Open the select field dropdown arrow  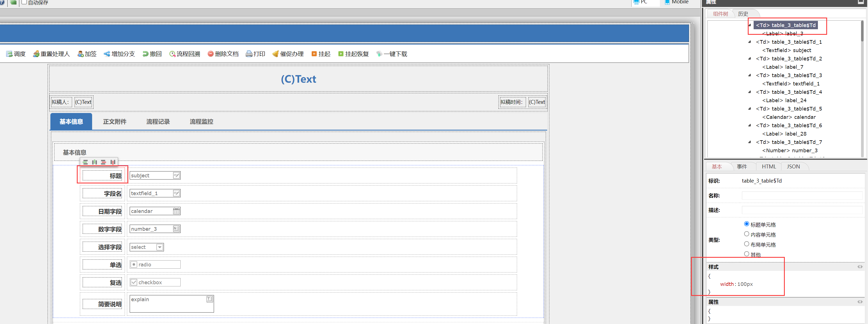tap(160, 247)
